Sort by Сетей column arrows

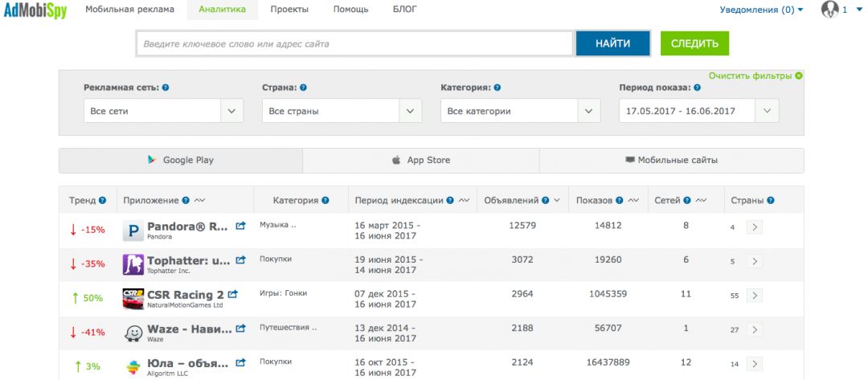tap(701, 201)
